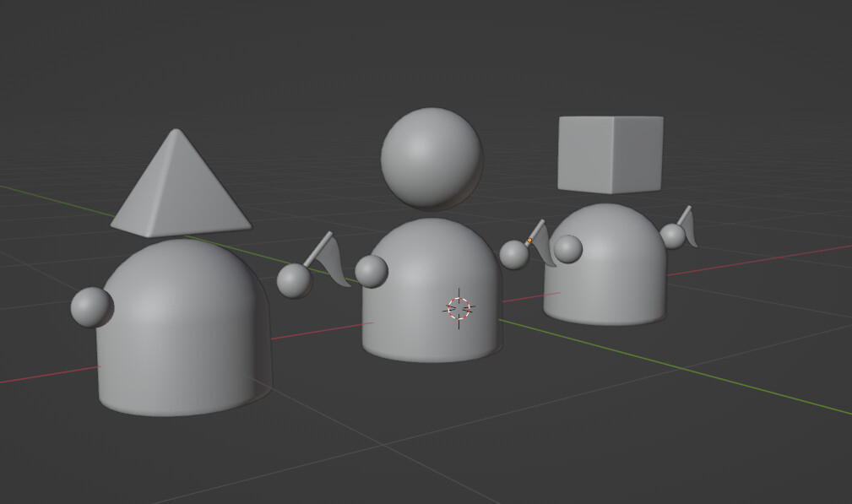This screenshot has height=504, width=852.
Task: Select the sphere-head figure's left hand sphere
Action: [x=371, y=271]
